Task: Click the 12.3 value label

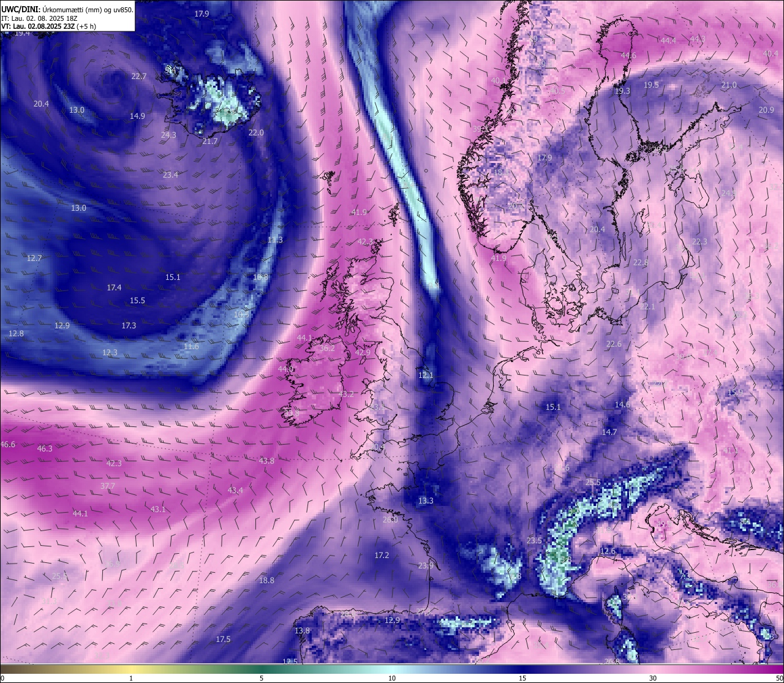Action: pyautogui.click(x=110, y=353)
